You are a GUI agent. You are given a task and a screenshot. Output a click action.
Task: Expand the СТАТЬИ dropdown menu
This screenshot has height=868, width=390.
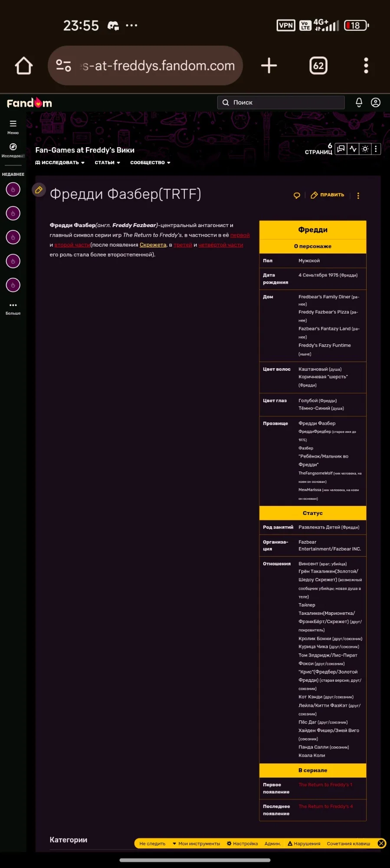[107, 162]
